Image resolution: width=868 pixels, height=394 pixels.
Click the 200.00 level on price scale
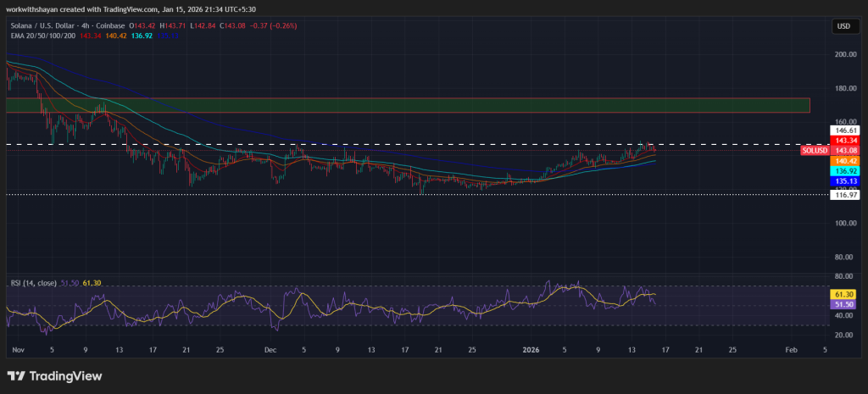845,54
